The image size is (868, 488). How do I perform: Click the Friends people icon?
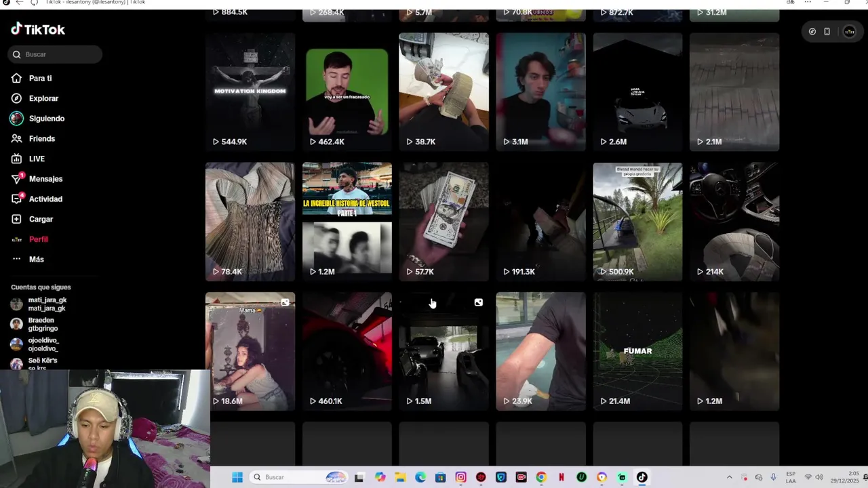(16, 138)
